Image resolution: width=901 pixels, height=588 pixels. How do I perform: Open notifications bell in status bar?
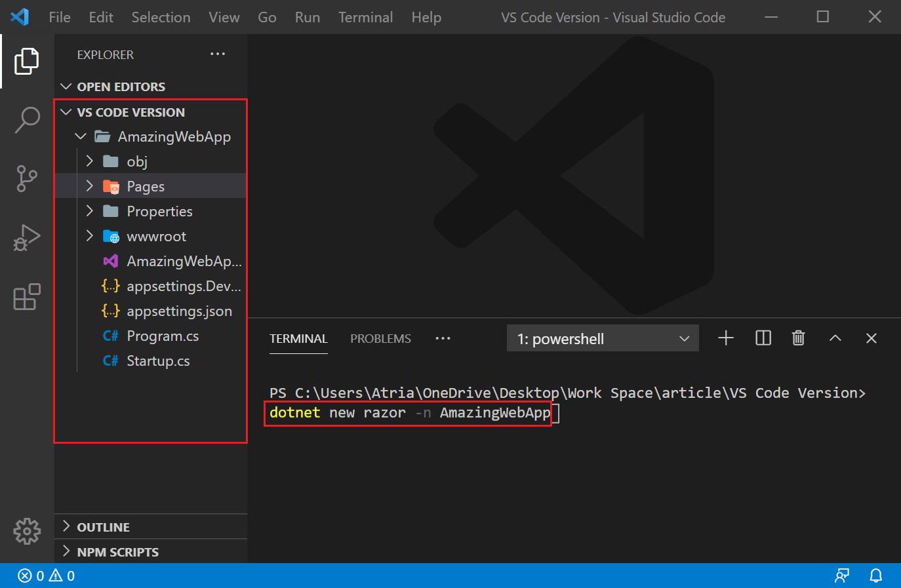[x=875, y=576]
